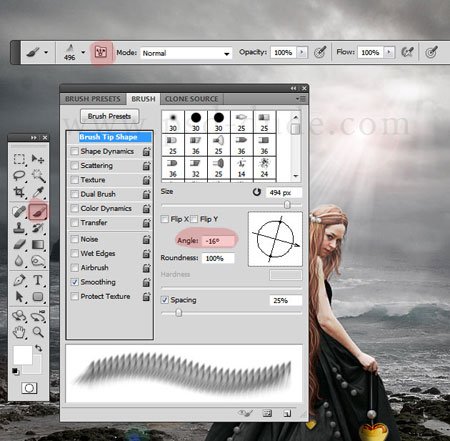Enable Noise checkbox
The height and width of the screenshot is (441, 450).
coord(75,239)
